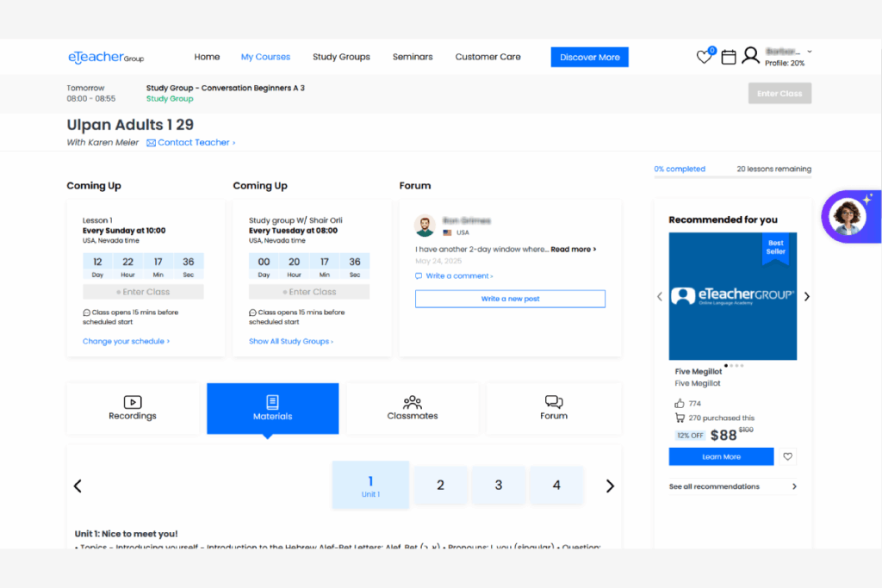Click the top Enter Class button
Viewport: 882px width, 588px height.
click(780, 93)
